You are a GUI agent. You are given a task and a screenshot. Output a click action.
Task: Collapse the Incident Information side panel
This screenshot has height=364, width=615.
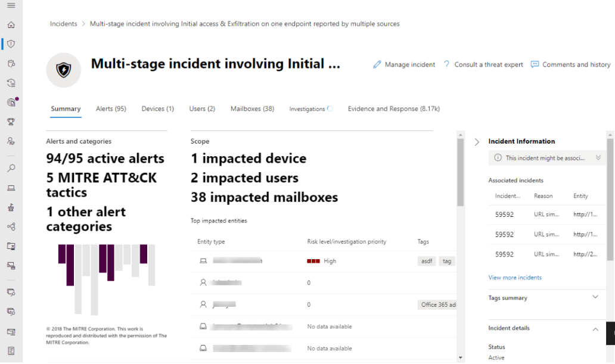[x=477, y=142]
